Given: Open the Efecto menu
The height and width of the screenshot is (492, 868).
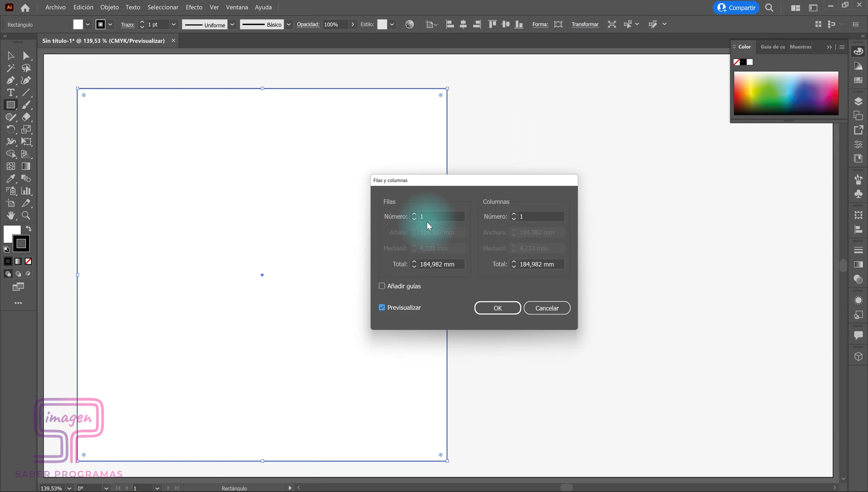Looking at the screenshot, I should point(194,7).
